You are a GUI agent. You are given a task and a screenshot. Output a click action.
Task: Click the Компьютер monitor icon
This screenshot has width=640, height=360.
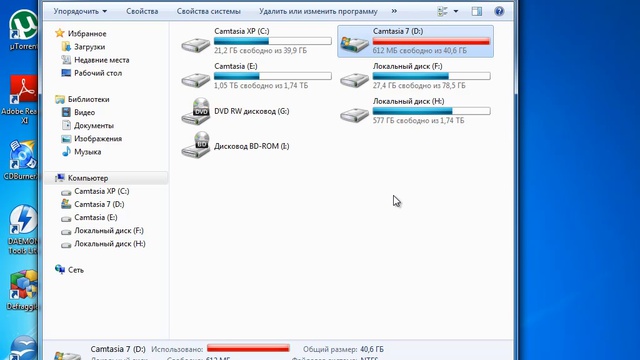60,178
